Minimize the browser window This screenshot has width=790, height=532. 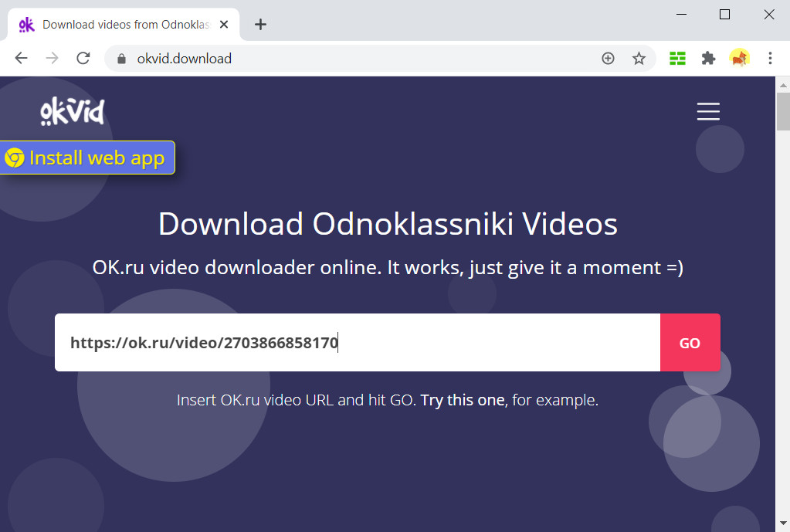[681, 14]
